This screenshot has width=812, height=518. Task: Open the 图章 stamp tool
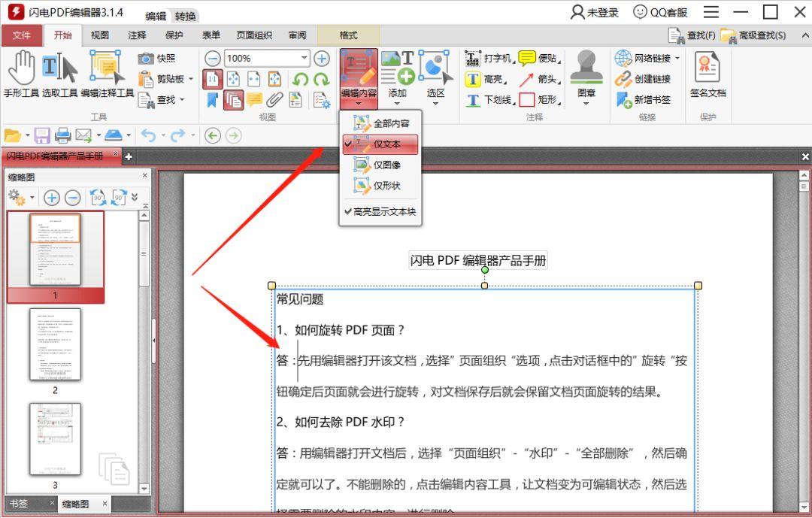[586, 76]
